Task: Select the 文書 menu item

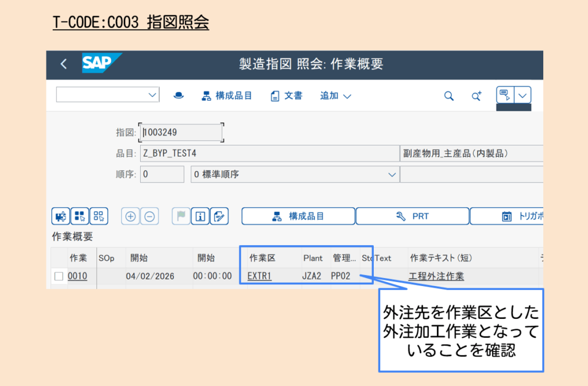Action: click(287, 95)
